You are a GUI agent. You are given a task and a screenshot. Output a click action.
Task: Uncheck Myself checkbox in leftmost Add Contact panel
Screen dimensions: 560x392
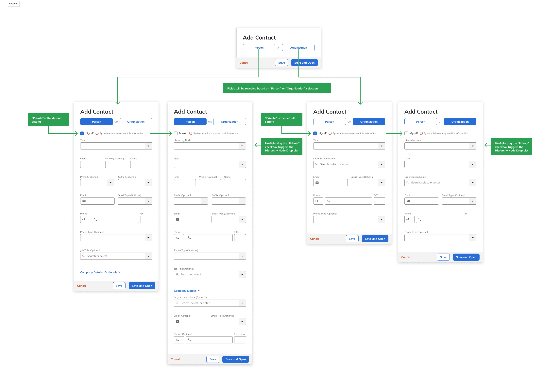[82, 133]
